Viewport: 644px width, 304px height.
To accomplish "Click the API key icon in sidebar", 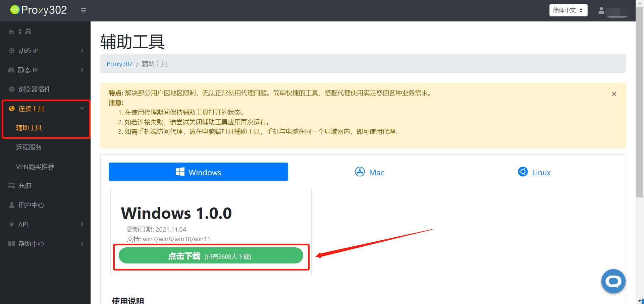I will [x=11, y=224].
